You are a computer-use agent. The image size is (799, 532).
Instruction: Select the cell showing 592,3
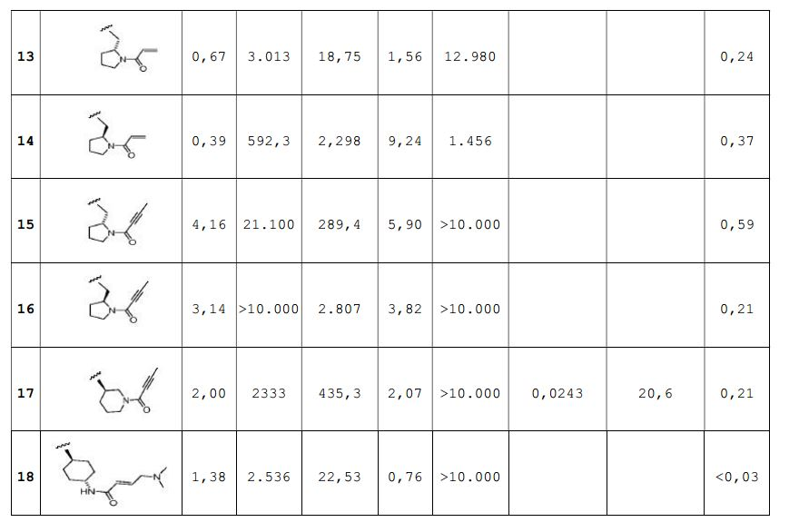(269, 142)
